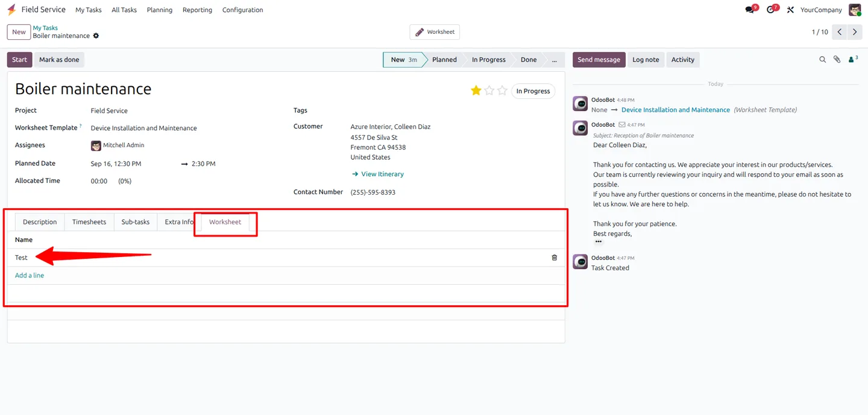Switch to the Timesheets tab
868x415 pixels.
point(89,222)
